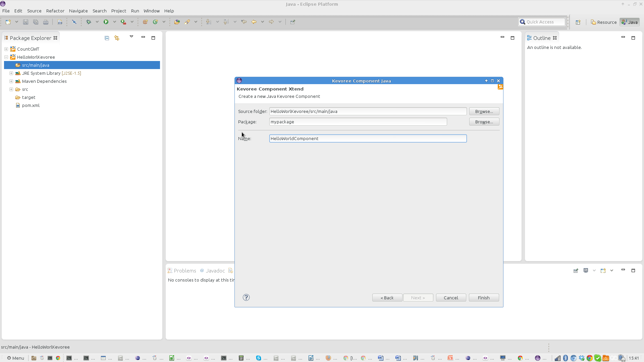Click Browse next to Source folder
The image size is (644, 362).
click(484, 111)
